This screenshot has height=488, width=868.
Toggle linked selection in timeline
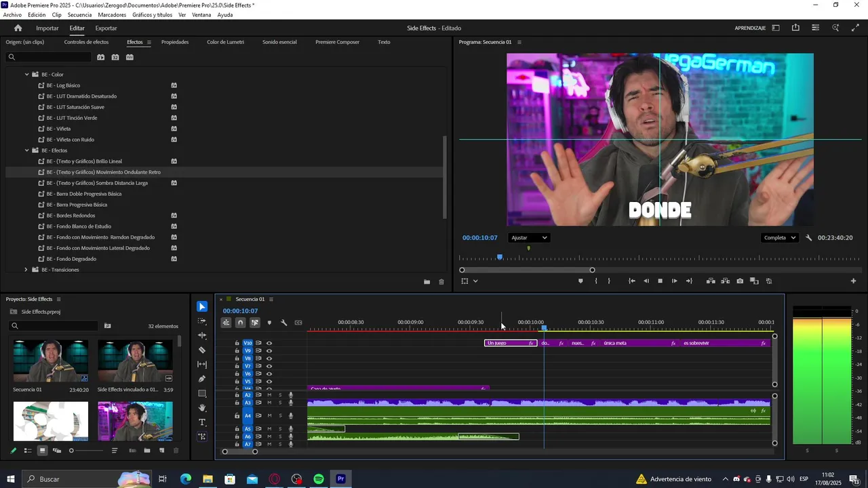[255, 323]
